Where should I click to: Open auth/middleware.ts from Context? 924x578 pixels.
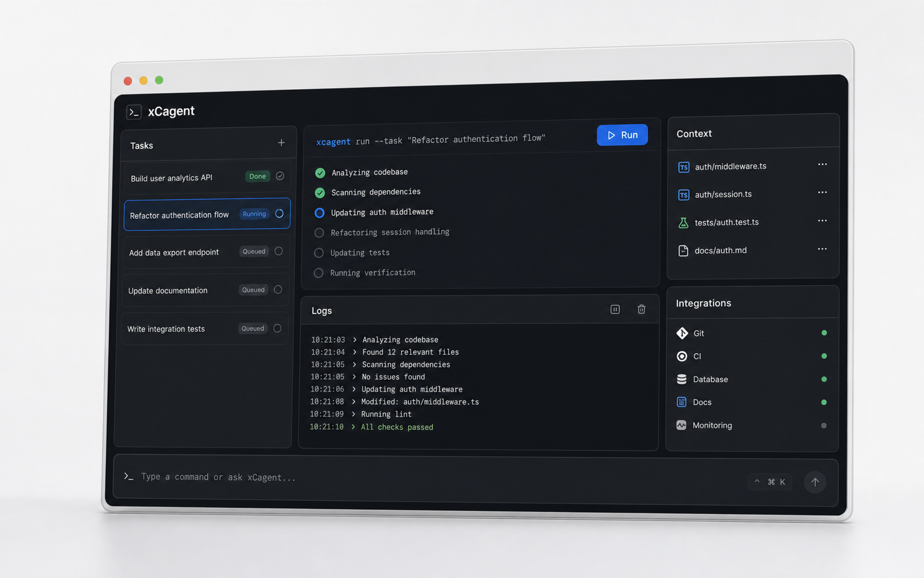tap(731, 167)
